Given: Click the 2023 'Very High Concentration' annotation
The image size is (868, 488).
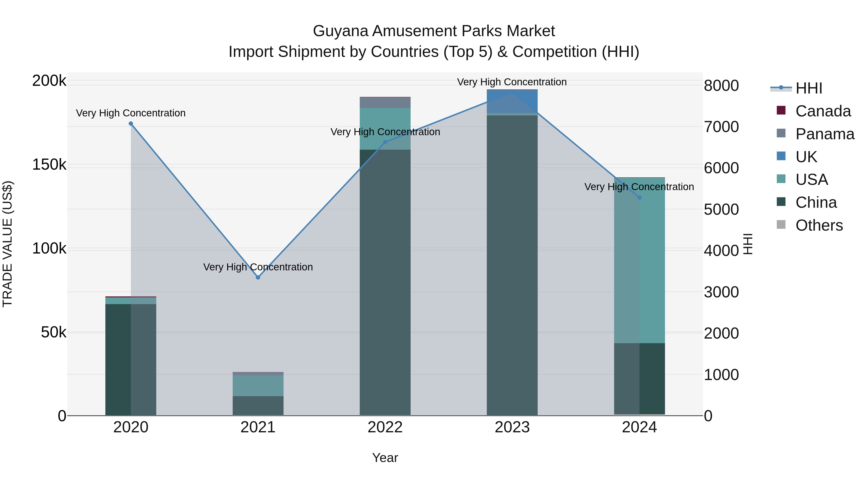Looking at the screenshot, I should [x=512, y=82].
